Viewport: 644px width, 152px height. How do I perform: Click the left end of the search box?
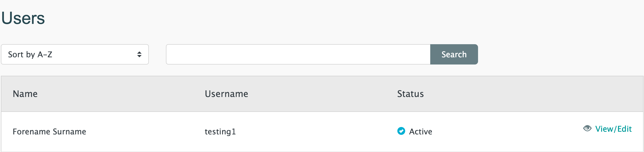[172, 55]
